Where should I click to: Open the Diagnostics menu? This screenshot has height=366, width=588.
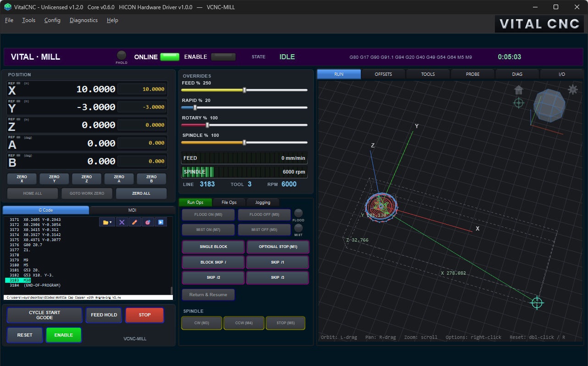point(83,20)
